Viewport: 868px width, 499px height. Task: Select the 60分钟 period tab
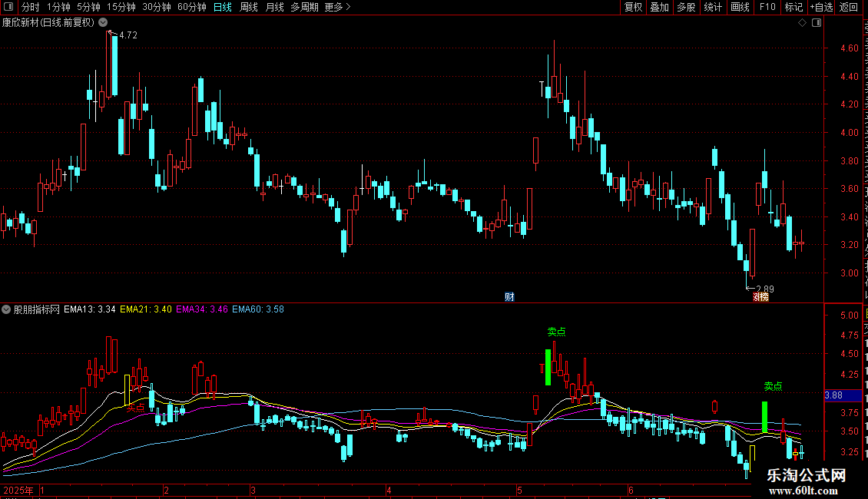[x=191, y=7]
